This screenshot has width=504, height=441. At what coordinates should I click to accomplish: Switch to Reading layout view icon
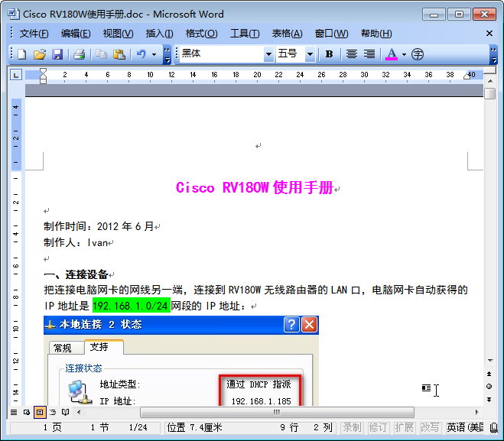point(65,412)
